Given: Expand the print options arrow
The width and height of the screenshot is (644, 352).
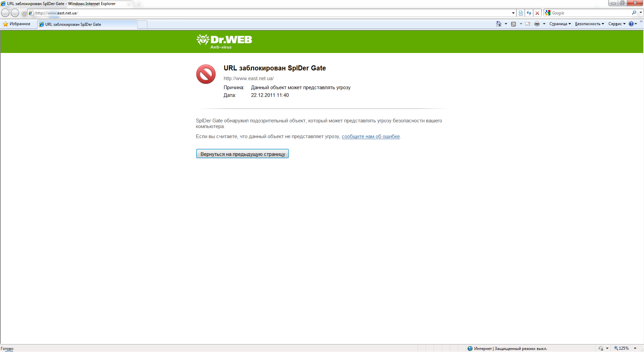Looking at the screenshot, I should click(544, 24).
